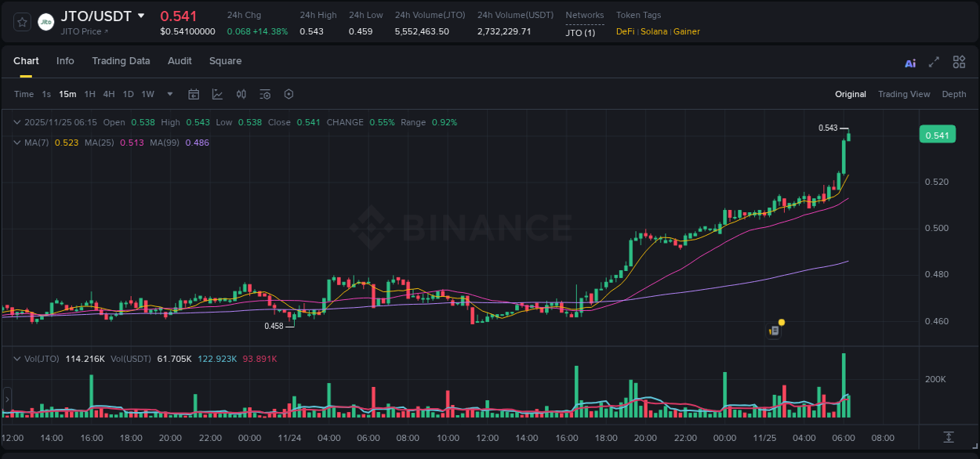Collapse the OHLC info row with its chevron
This screenshot has height=459, width=980.
point(16,122)
